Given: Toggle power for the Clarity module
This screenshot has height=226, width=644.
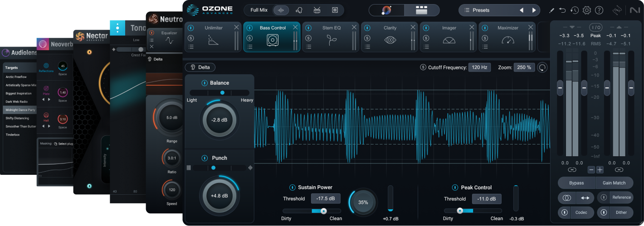Looking at the screenshot, I should 367,28.
